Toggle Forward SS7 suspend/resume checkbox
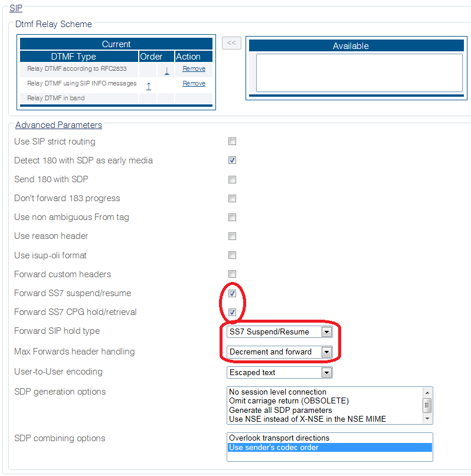471x476 pixels. tap(233, 293)
